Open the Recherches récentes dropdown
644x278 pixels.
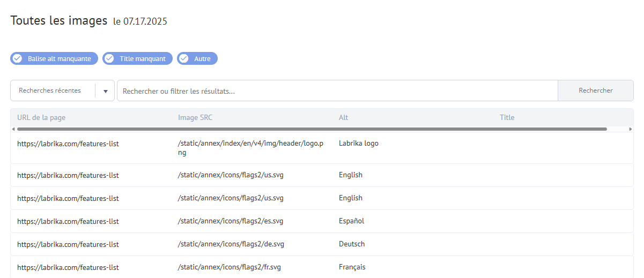pyautogui.click(x=62, y=91)
